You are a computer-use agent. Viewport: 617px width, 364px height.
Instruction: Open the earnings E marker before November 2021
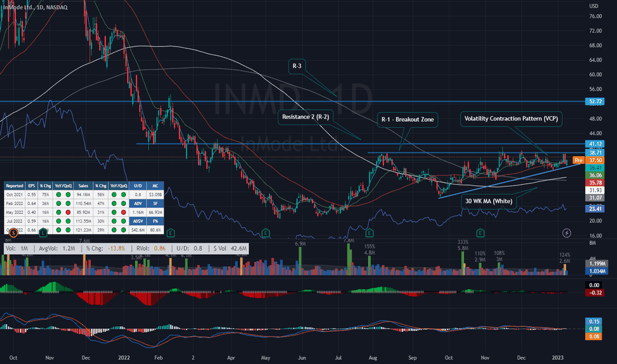click(x=43, y=233)
